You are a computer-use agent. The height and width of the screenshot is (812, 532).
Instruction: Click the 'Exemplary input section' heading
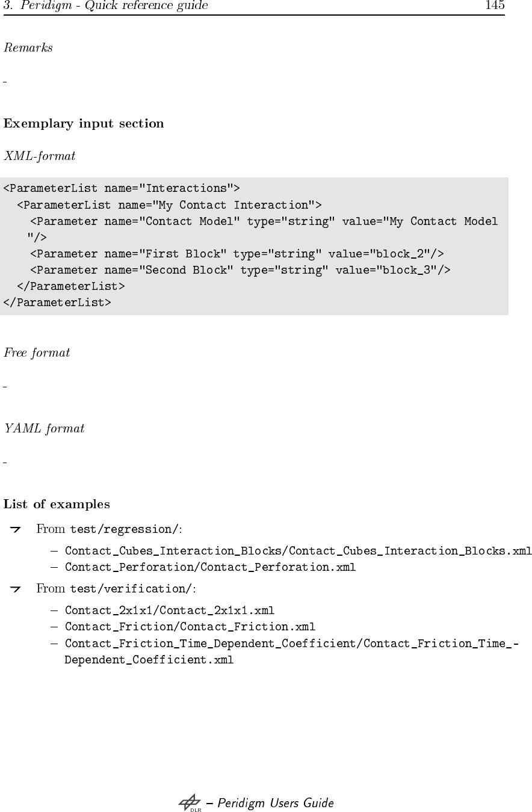(x=84, y=124)
